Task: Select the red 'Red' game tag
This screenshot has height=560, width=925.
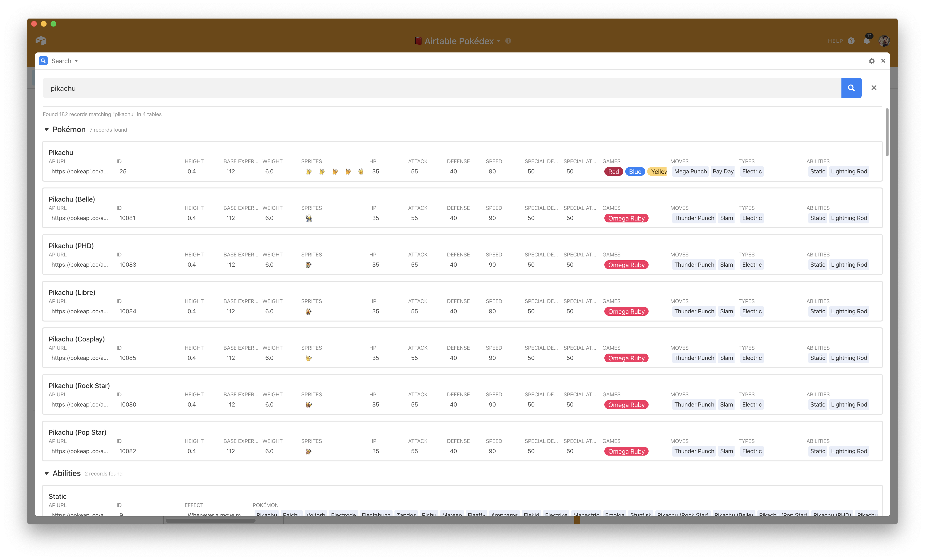Action: tap(613, 171)
